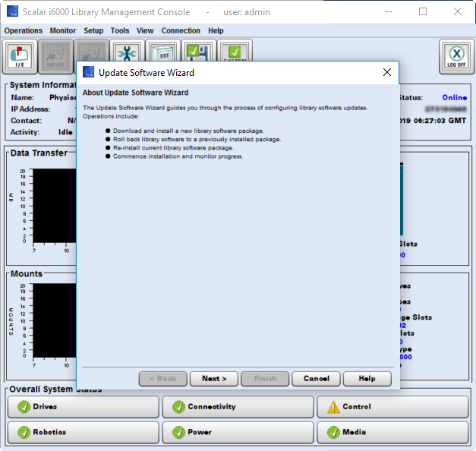Open the Tools menu
The width and height of the screenshot is (476, 451).
pyautogui.click(x=120, y=30)
